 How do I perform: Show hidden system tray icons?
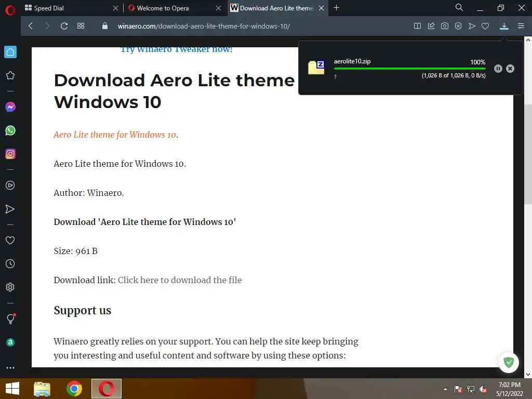tap(445, 389)
